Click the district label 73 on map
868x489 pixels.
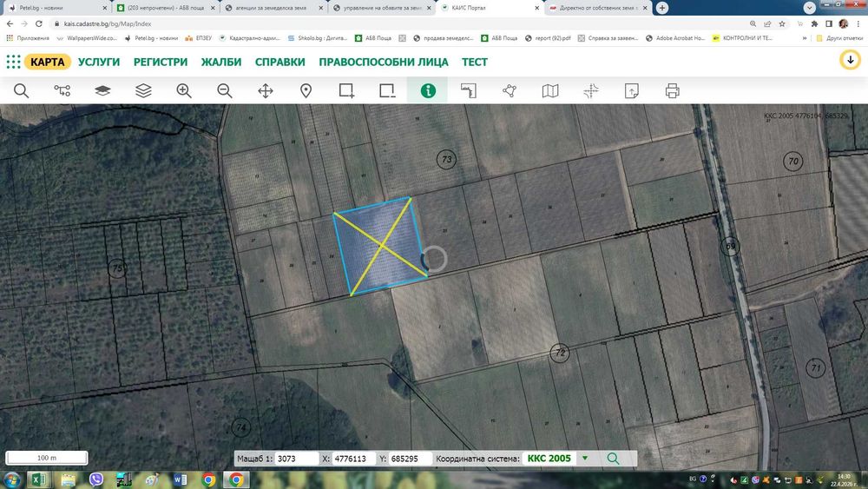point(446,160)
